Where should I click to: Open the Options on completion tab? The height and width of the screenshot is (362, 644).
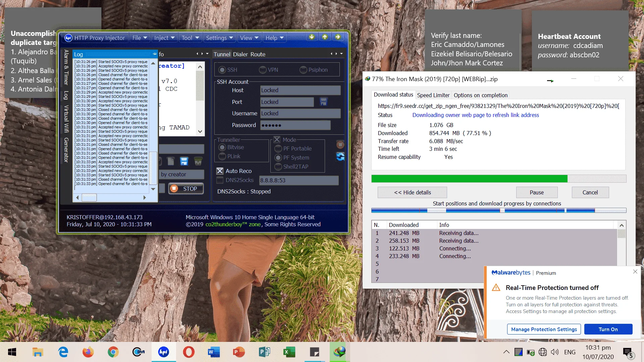[480, 95]
